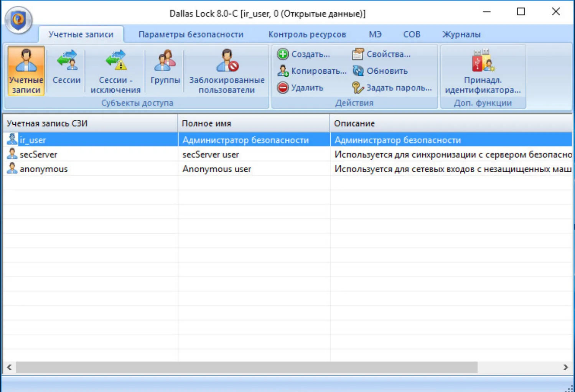
Task: Open Свойства of selected account
Action: click(381, 54)
